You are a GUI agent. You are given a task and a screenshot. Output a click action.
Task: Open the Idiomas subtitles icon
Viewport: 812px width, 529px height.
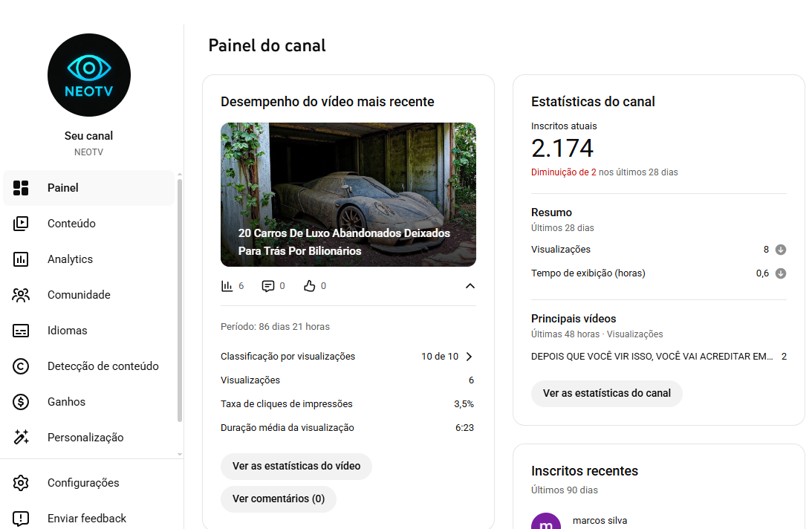point(21,331)
